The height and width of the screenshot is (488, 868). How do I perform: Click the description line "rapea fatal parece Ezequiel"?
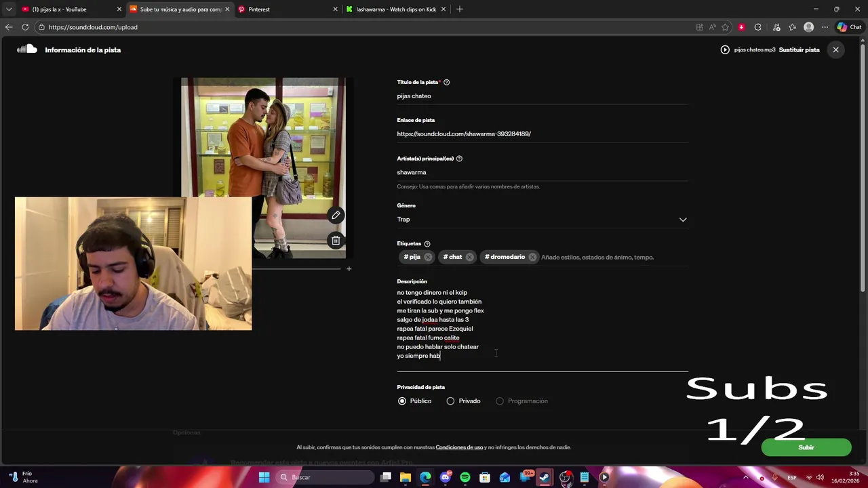coord(435,329)
